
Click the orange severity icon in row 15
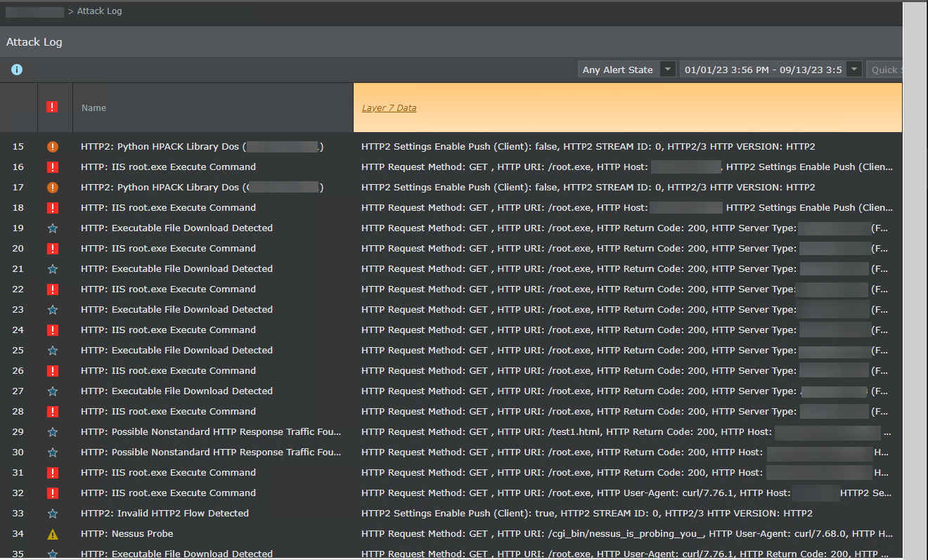[x=52, y=147]
